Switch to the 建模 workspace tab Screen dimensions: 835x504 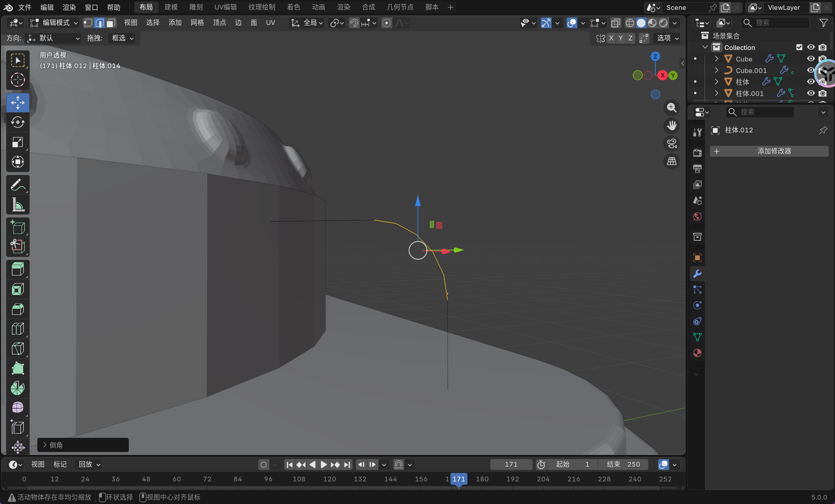[171, 7]
